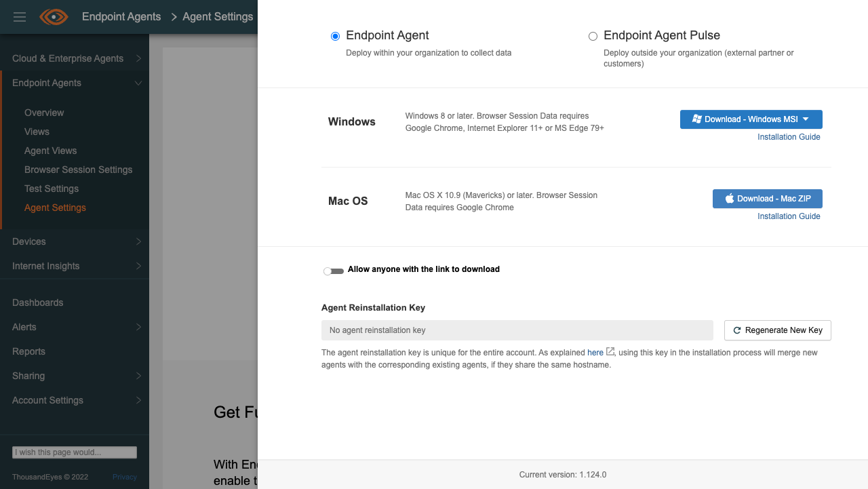868x489 pixels.
Task: Open Browser Session Settings page
Action: click(78, 170)
